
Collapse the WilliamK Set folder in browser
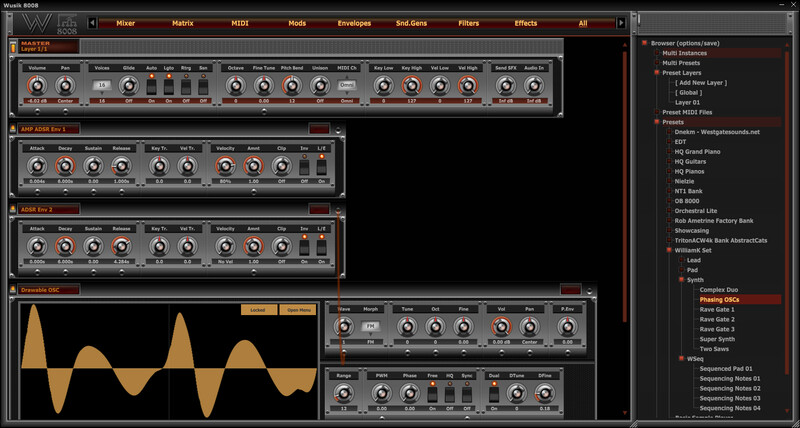pos(669,250)
